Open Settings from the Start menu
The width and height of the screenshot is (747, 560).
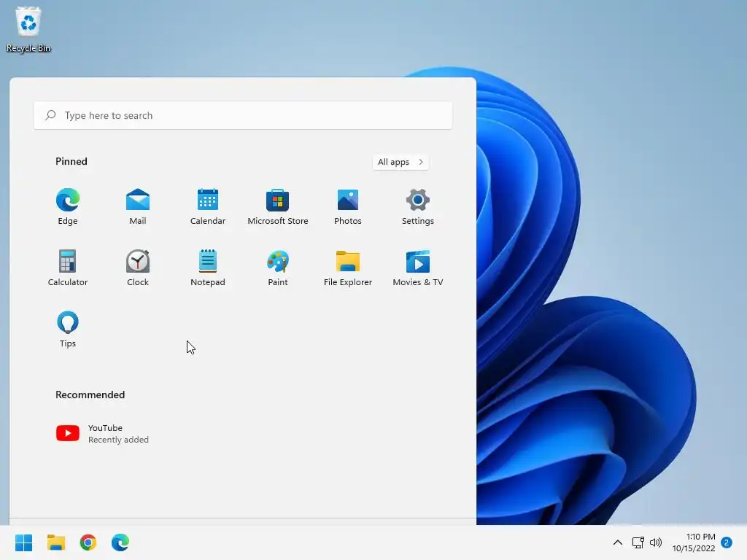click(418, 206)
